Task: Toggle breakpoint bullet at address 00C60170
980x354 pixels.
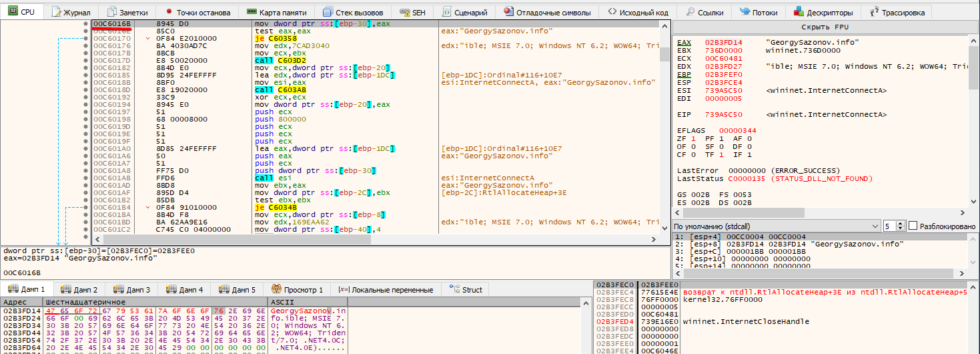Action: click(x=87, y=39)
